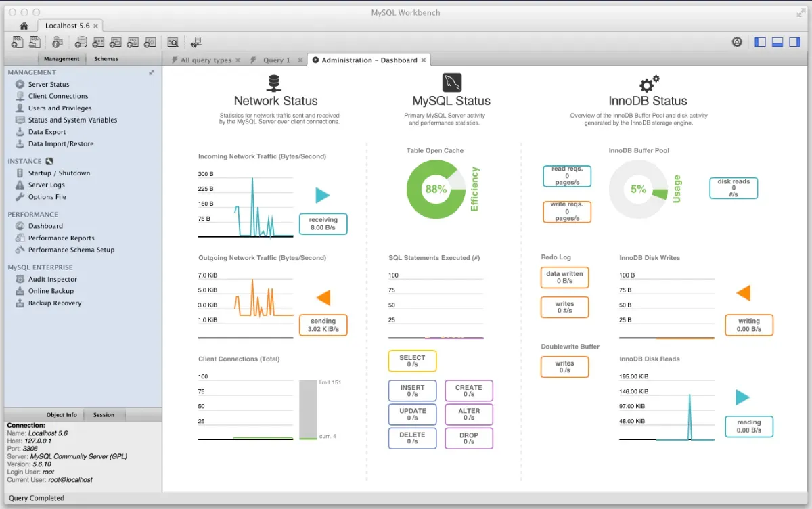Open Client Connections
Image resolution: width=812 pixels, height=509 pixels.
pos(58,96)
